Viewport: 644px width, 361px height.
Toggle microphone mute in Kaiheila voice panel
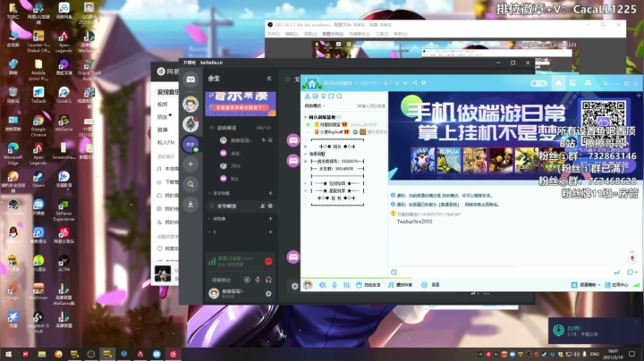point(258,280)
